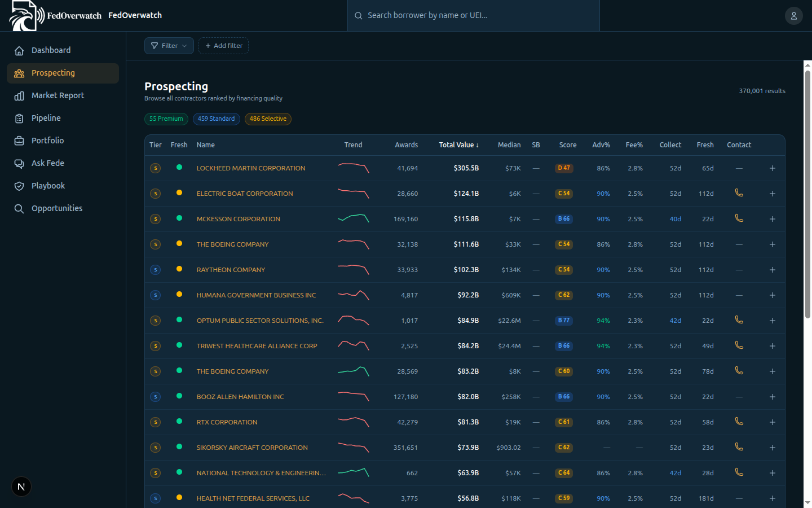Click phone icon for RTX Corporation
The height and width of the screenshot is (508, 812).
739,422
